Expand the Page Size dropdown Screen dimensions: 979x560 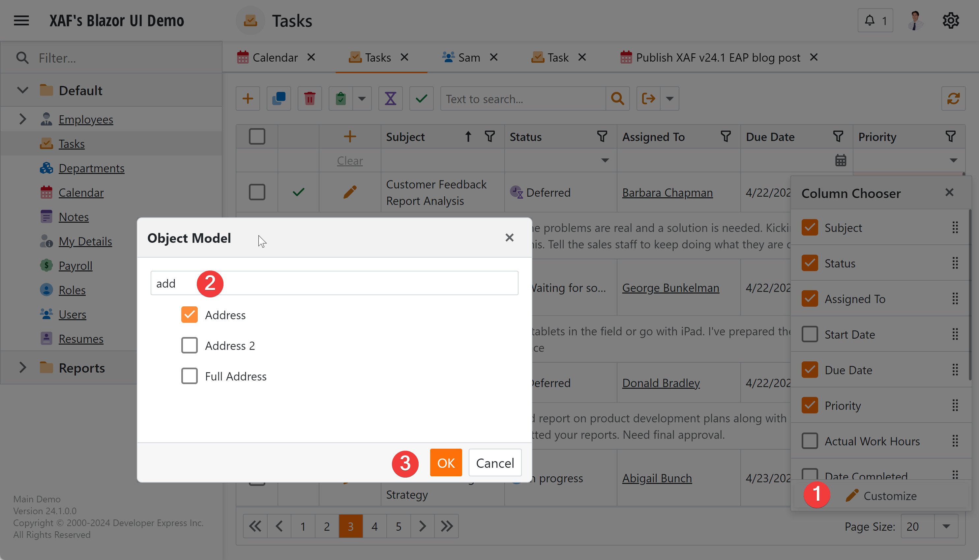[946, 526]
